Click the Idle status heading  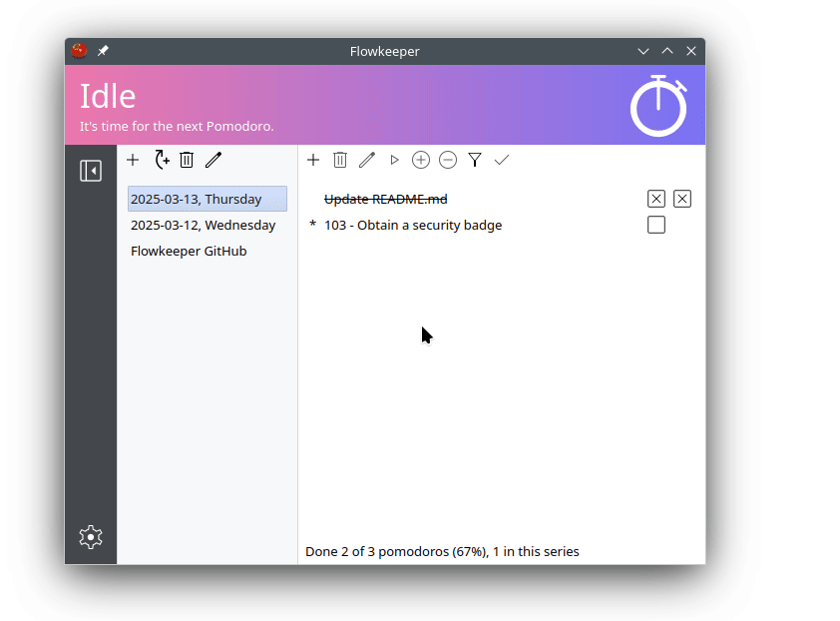click(108, 96)
